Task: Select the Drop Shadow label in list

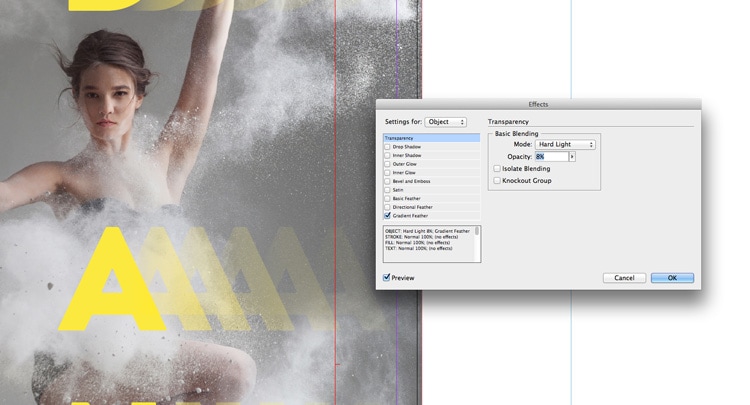Action: (407, 147)
